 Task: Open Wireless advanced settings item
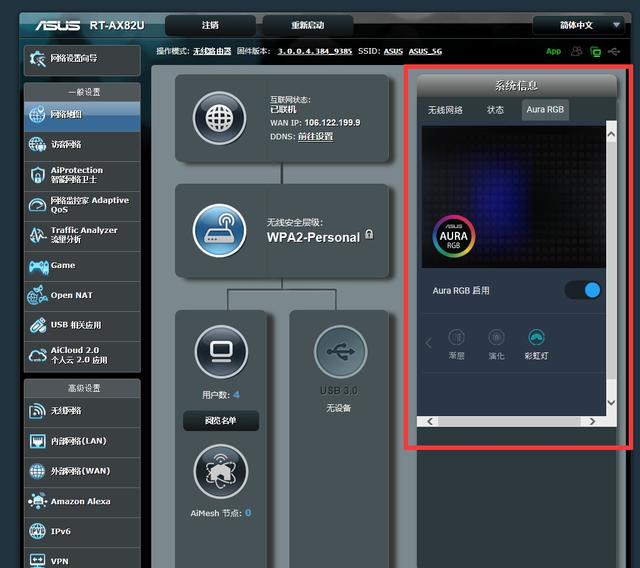click(x=82, y=411)
